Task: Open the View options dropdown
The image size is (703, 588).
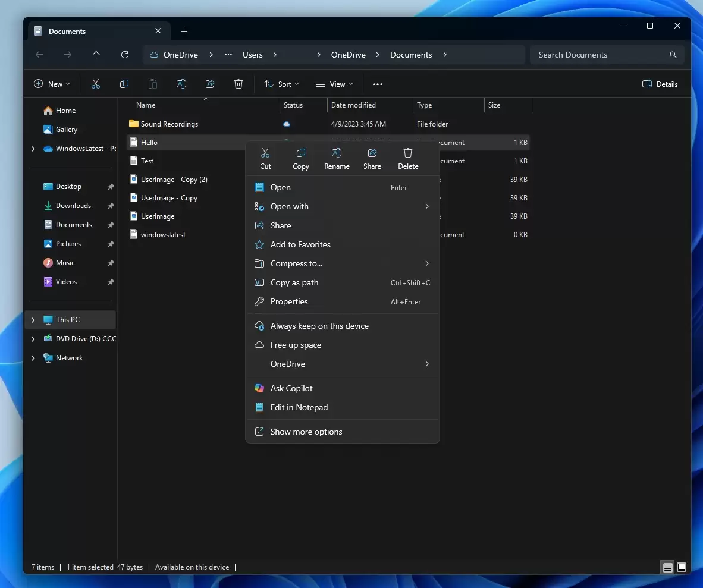Action: pos(335,84)
